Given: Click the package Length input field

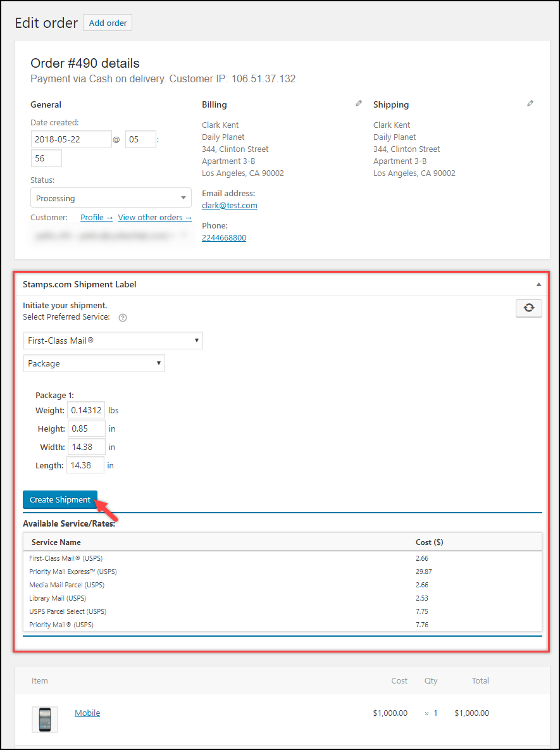Looking at the screenshot, I should point(85,465).
